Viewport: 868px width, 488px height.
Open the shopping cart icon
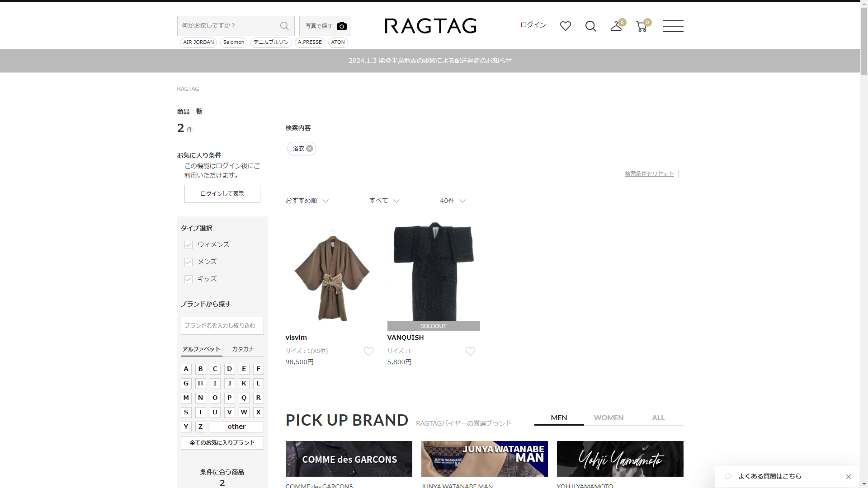tap(641, 27)
